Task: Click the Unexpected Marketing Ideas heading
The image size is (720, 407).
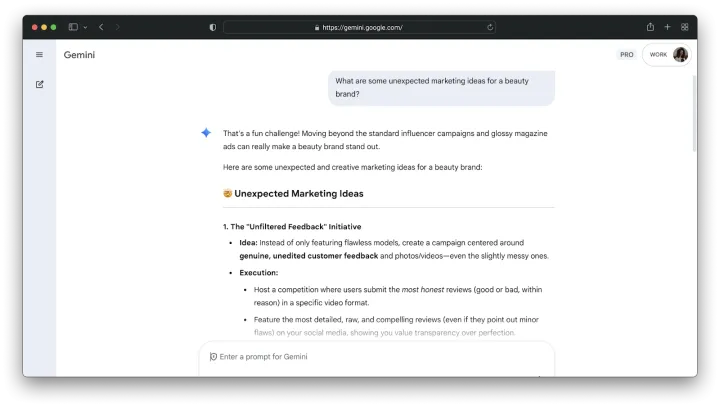Action: pos(298,194)
